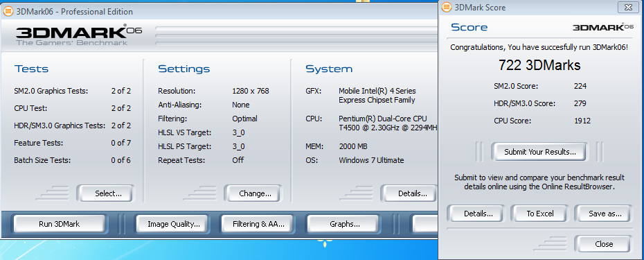
Task: Close the 3DMark Score window with X
Action: coord(627,8)
